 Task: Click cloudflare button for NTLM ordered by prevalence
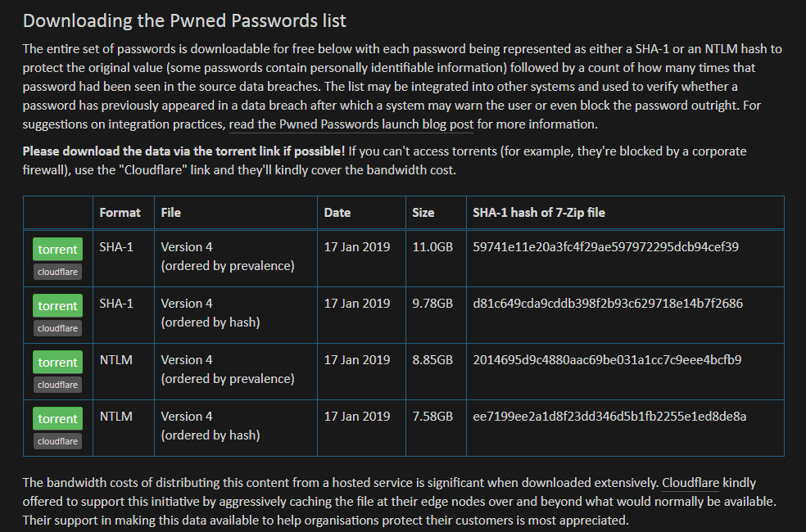pos(57,385)
